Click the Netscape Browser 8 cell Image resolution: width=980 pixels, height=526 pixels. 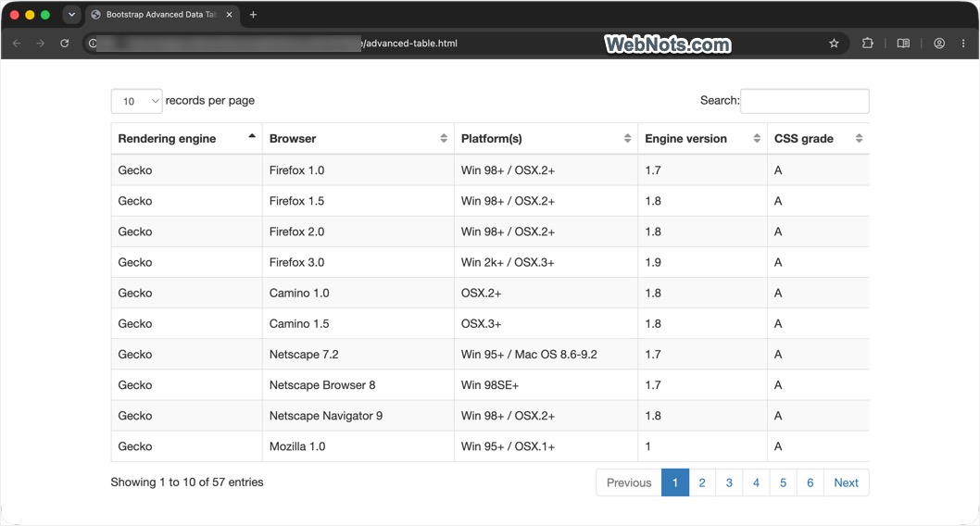click(x=358, y=384)
